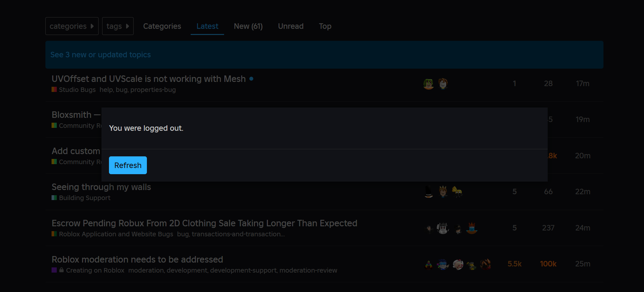The image size is (644, 292).
Task: Click the 'bug' tag under the Escrow topic
Action: point(183,234)
